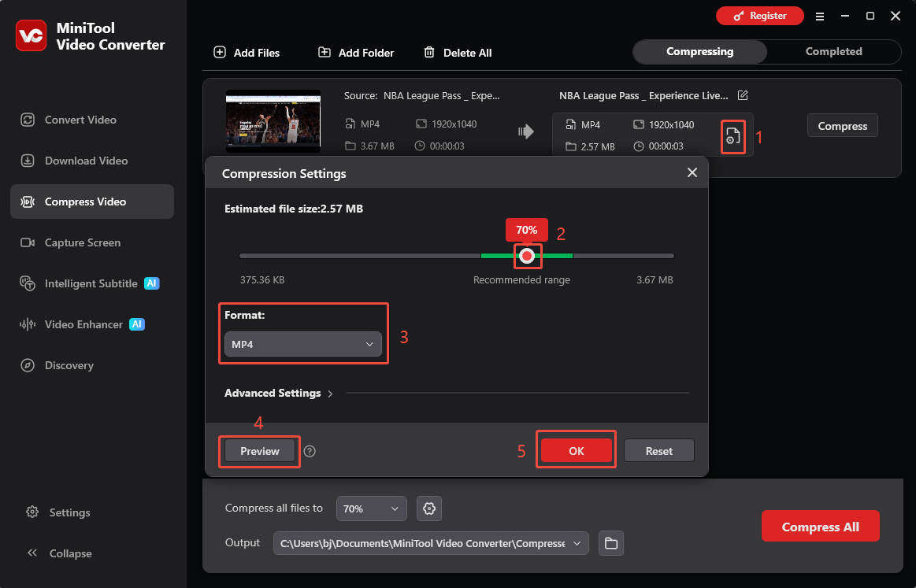The image size is (916, 588).
Task: Open the sidebar Settings gear
Action: pos(32,512)
